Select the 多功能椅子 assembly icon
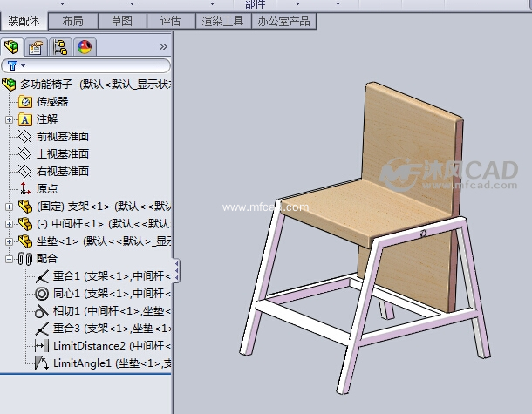Image resolution: width=532 pixels, height=414 pixels. click(10, 84)
